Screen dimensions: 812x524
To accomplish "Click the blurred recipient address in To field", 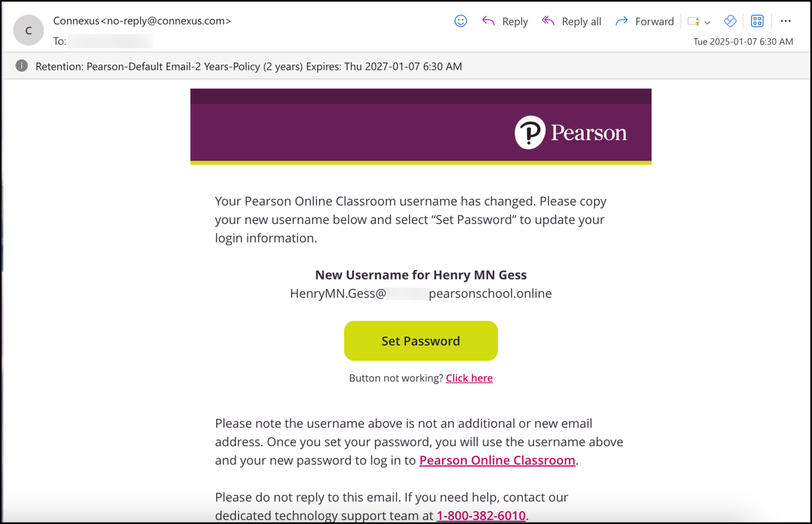I will [x=109, y=42].
